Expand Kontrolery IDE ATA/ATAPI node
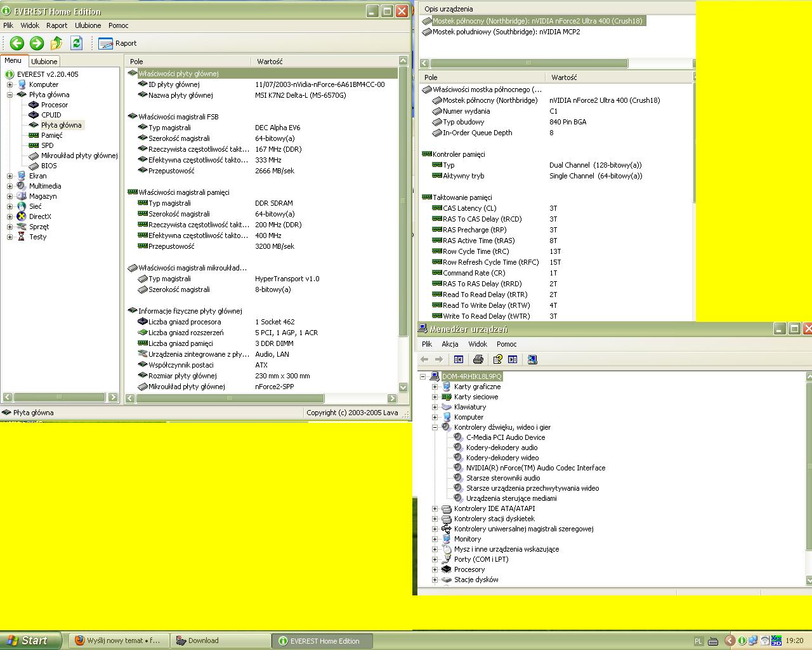This screenshot has height=650, width=812. click(x=435, y=508)
